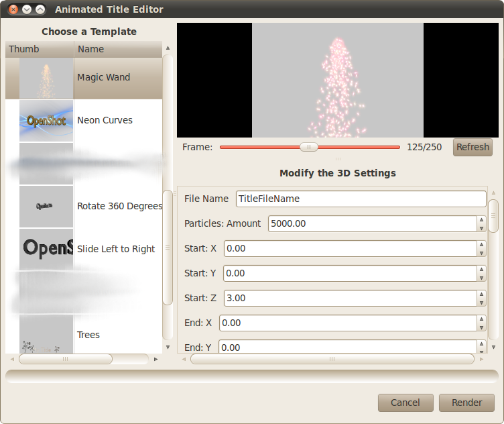Image resolution: width=504 pixels, height=424 pixels.
Task: Decrease Start: Y value with down arrow
Action: point(481,278)
